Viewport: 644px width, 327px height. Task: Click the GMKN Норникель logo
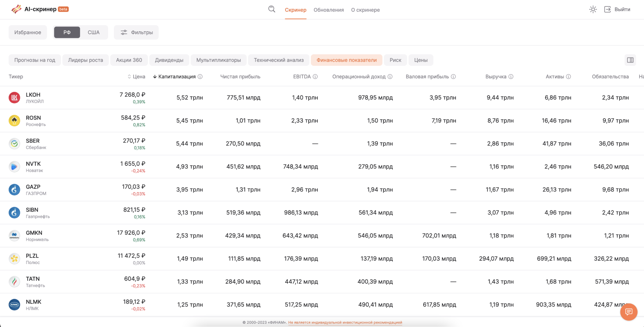click(15, 236)
